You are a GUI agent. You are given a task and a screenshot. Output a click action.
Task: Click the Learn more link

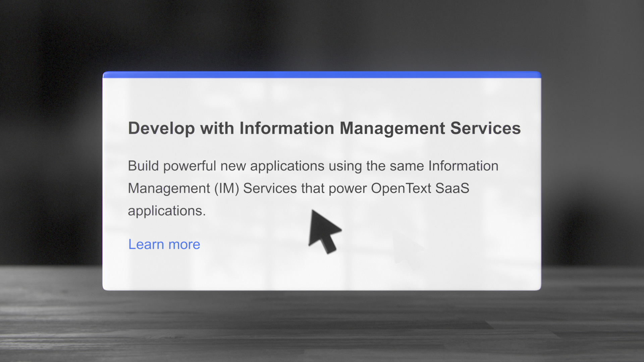click(164, 244)
